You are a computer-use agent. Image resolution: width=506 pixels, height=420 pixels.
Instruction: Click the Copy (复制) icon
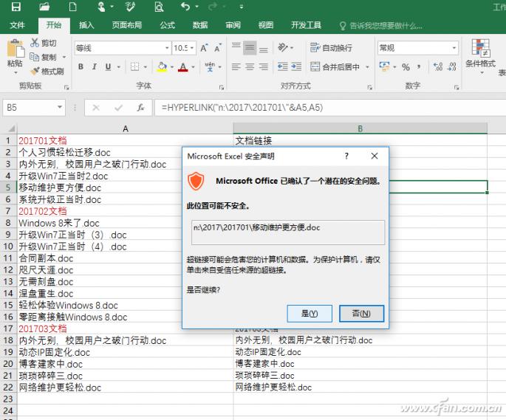point(34,57)
